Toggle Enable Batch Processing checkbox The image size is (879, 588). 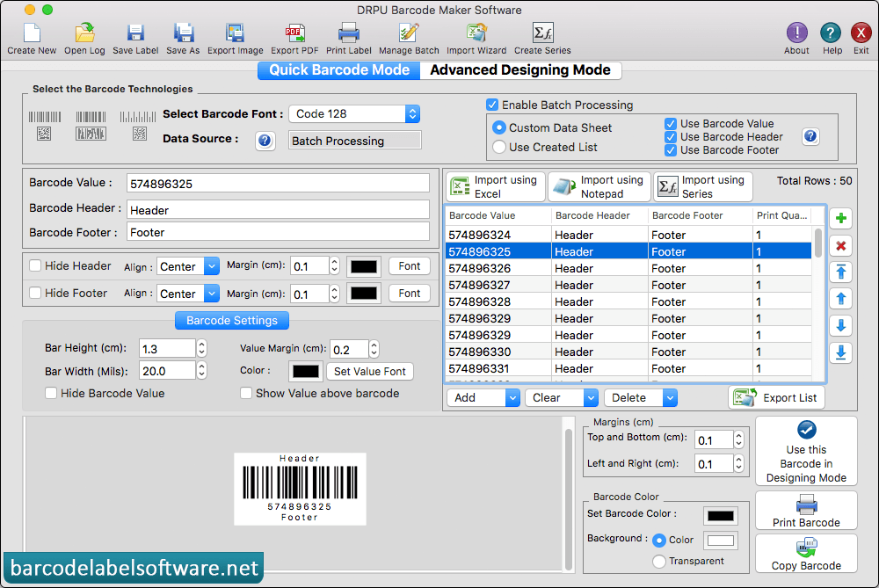tap(492, 105)
